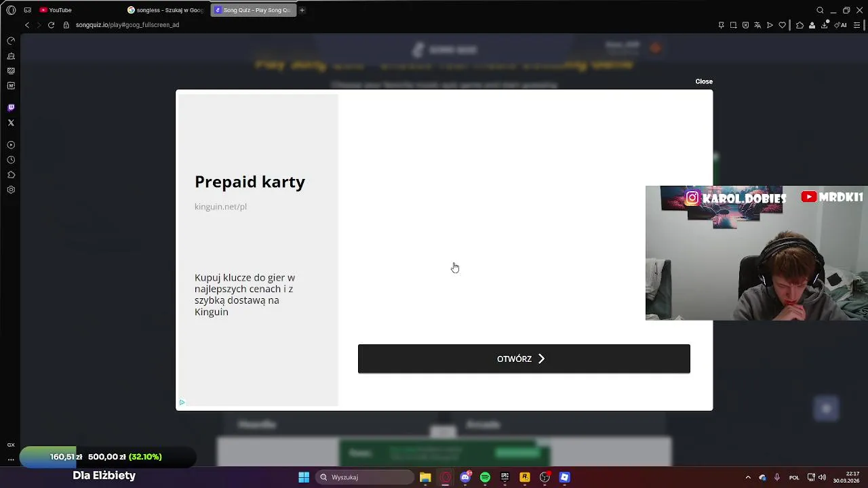Image resolution: width=868 pixels, height=488 pixels.
Task: Open the Windows Start menu
Action: coord(304,477)
